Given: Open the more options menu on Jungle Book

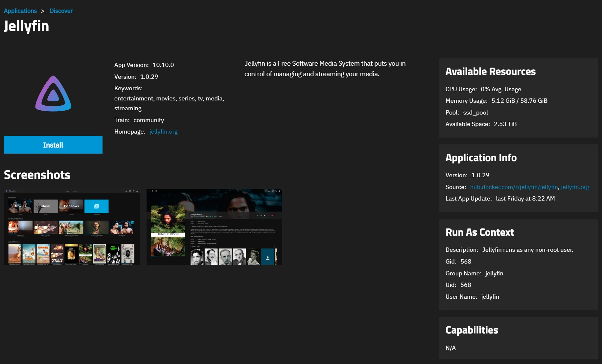Looking at the screenshot, I should pyautogui.click(x=276, y=215).
